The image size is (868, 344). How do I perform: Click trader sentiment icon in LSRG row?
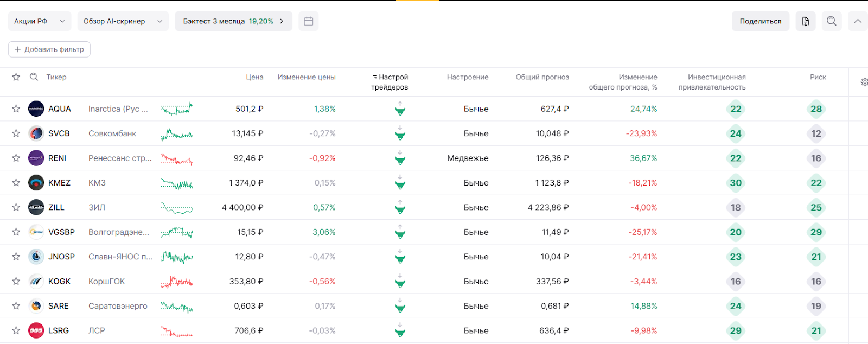click(x=400, y=330)
